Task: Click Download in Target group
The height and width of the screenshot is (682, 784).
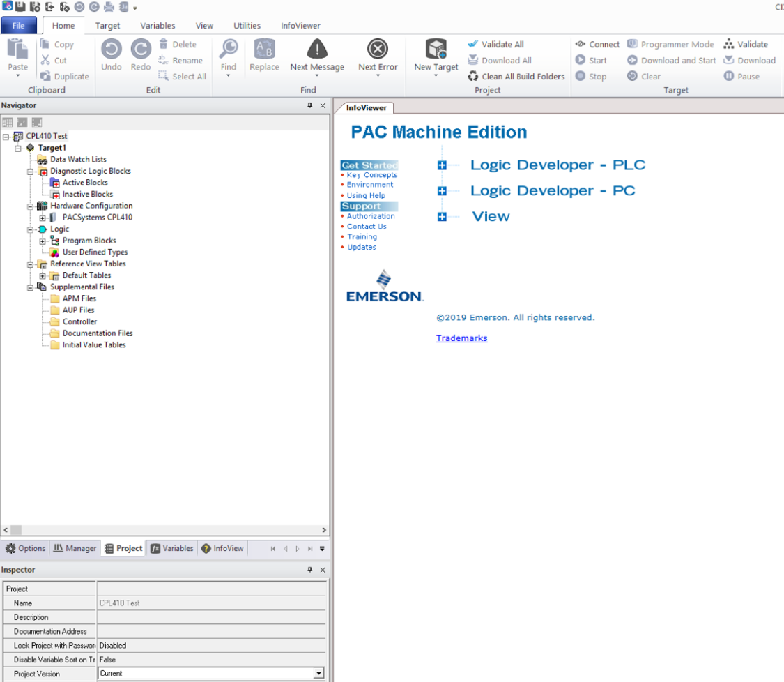Action: coord(749,60)
